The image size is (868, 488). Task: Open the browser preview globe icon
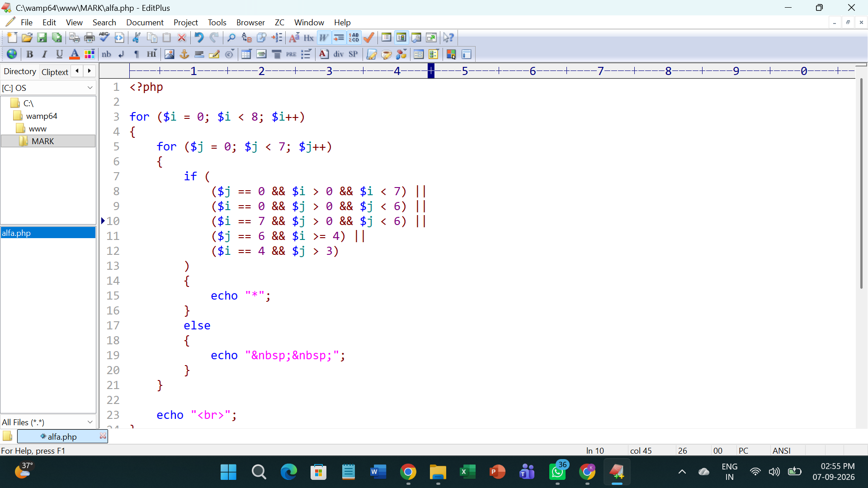[12, 54]
